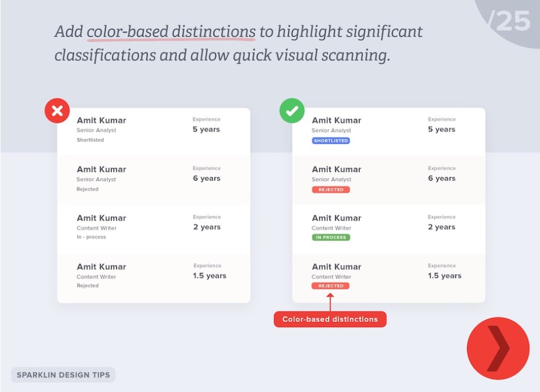This screenshot has height=392, width=540.
Task: Click the REJECTED badge under 6 years row
Action: point(331,190)
